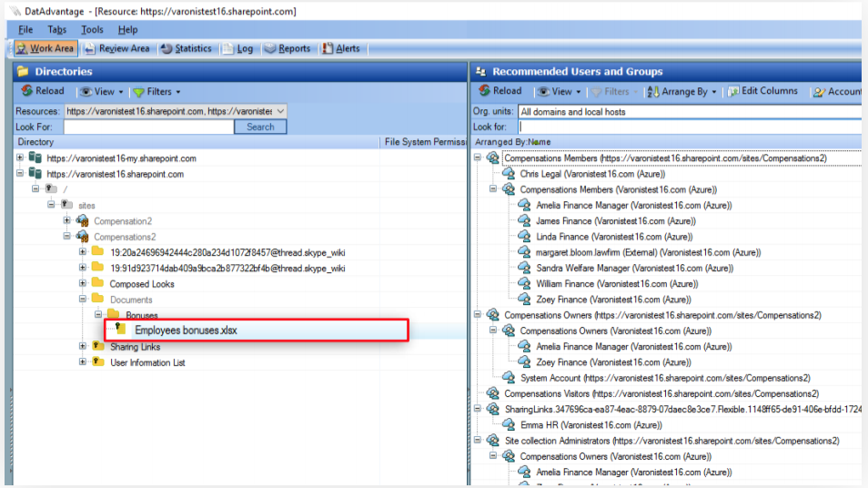Collapse the SharingLinks group node
This screenshot has height=488, width=868.
(478, 409)
